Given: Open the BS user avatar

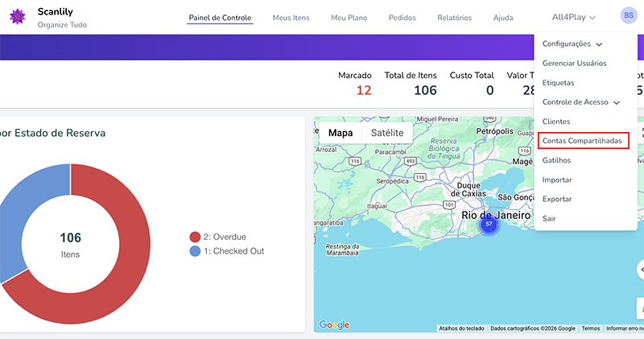Looking at the screenshot, I should point(629,15).
